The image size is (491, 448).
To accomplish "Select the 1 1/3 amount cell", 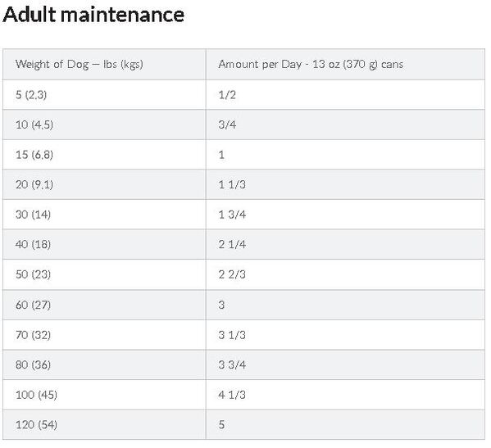I will 345,184.
